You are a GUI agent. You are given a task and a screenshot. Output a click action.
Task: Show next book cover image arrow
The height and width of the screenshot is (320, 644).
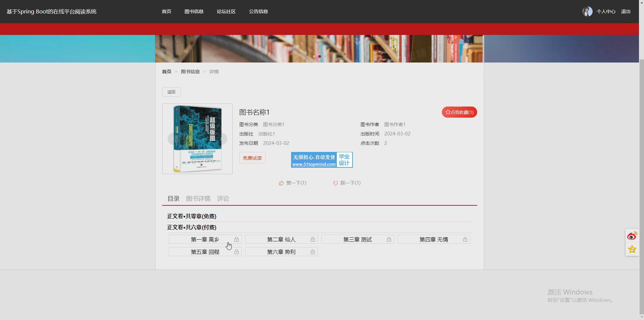pos(221,139)
